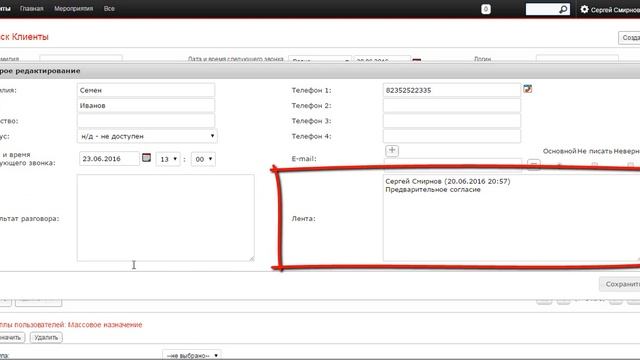This screenshot has height=360, width=640.
Task: Click the Лента text area with Предварительное согласие
Action: 511,218
